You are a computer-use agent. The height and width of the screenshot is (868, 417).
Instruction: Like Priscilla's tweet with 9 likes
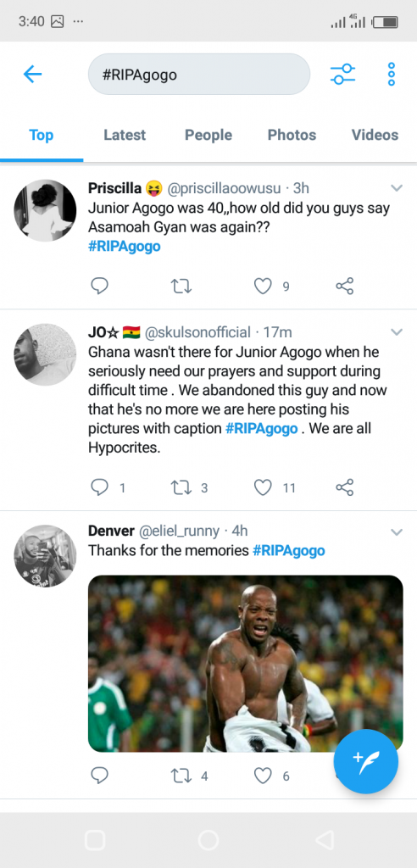coord(263,286)
